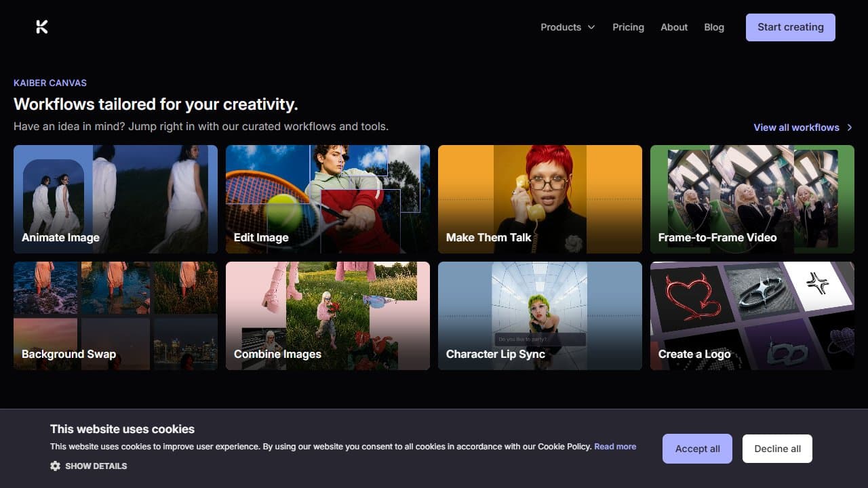Open the Make Them Talk workflow
The width and height of the screenshot is (868, 488).
[540, 199]
